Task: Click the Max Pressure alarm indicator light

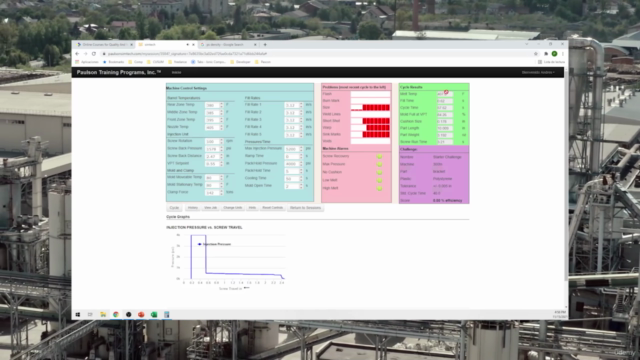Action: pyautogui.click(x=379, y=164)
